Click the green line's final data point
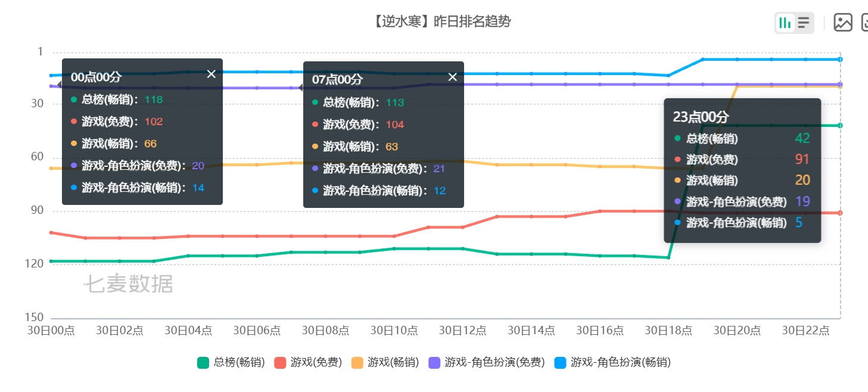Image resolution: width=868 pixels, height=392 pixels. 840,126
